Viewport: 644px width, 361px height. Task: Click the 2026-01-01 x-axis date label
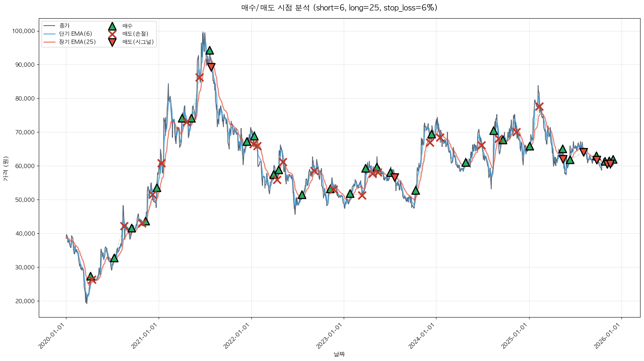[607, 336]
